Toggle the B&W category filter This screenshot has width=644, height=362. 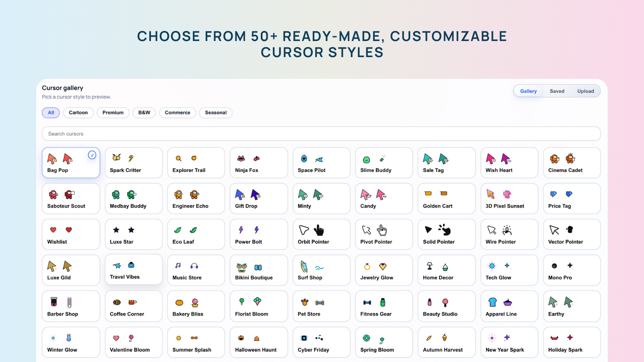[144, 113]
